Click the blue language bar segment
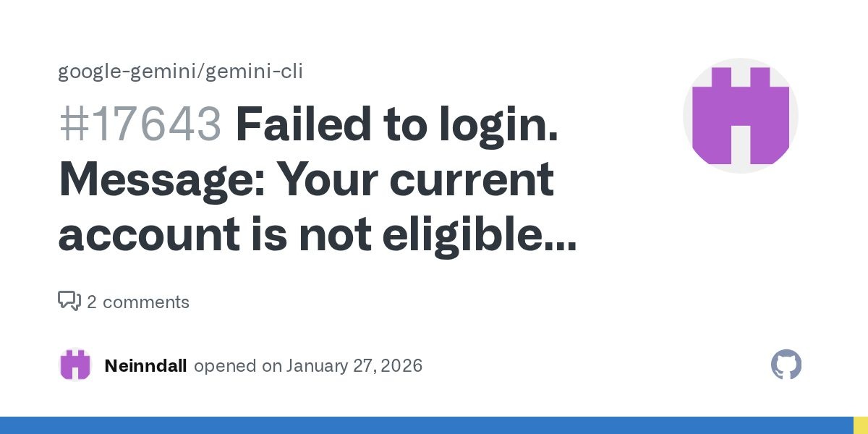 [x=427, y=425]
